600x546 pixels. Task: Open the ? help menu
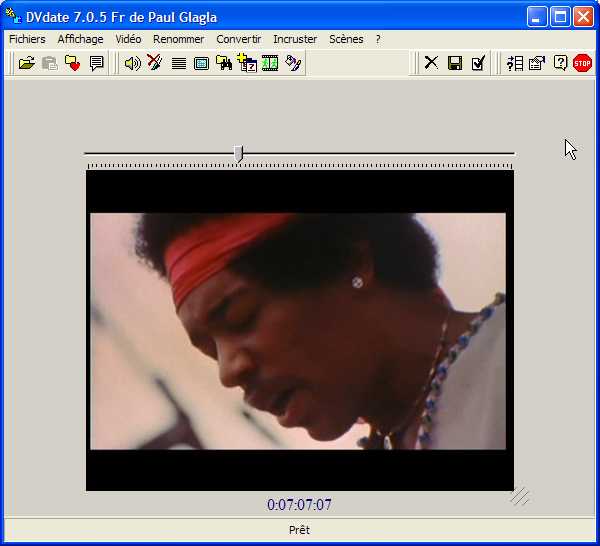pyautogui.click(x=378, y=39)
